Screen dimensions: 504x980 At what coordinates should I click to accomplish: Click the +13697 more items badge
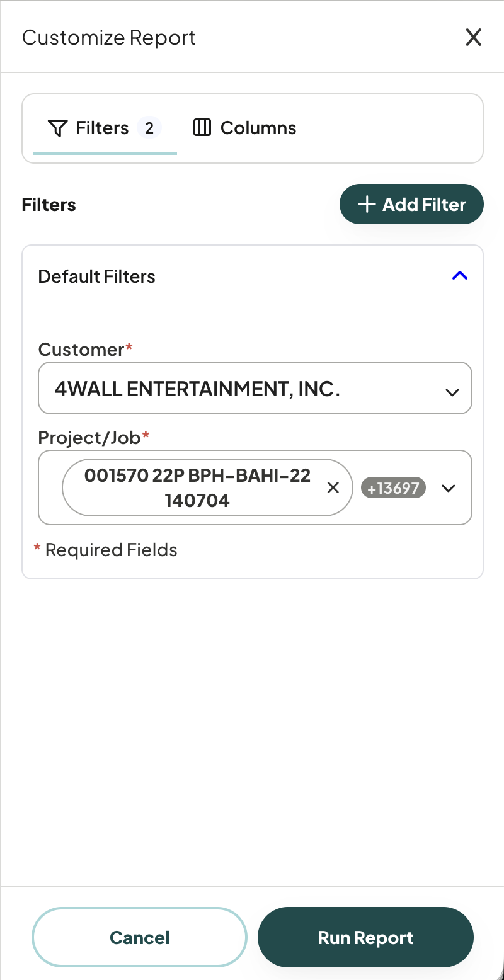(393, 488)
